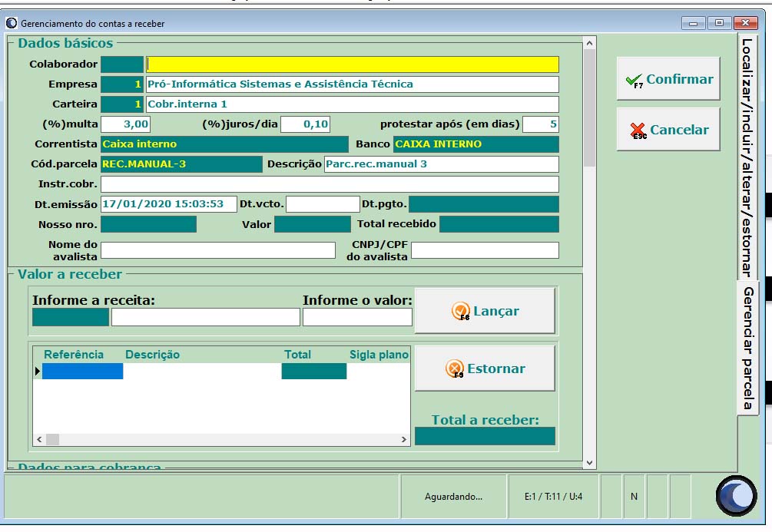Click the receita code field

coord(71,317)
